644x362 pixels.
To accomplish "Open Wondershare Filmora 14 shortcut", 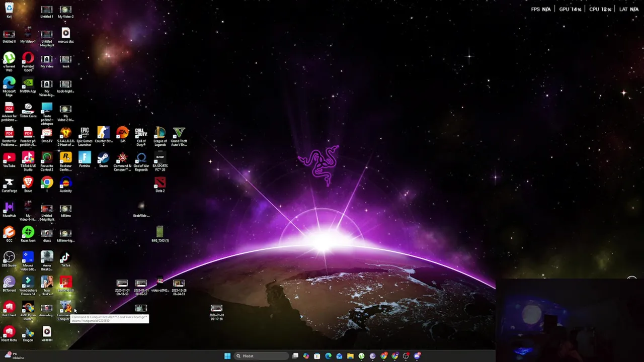I will (x=28, y=286).
